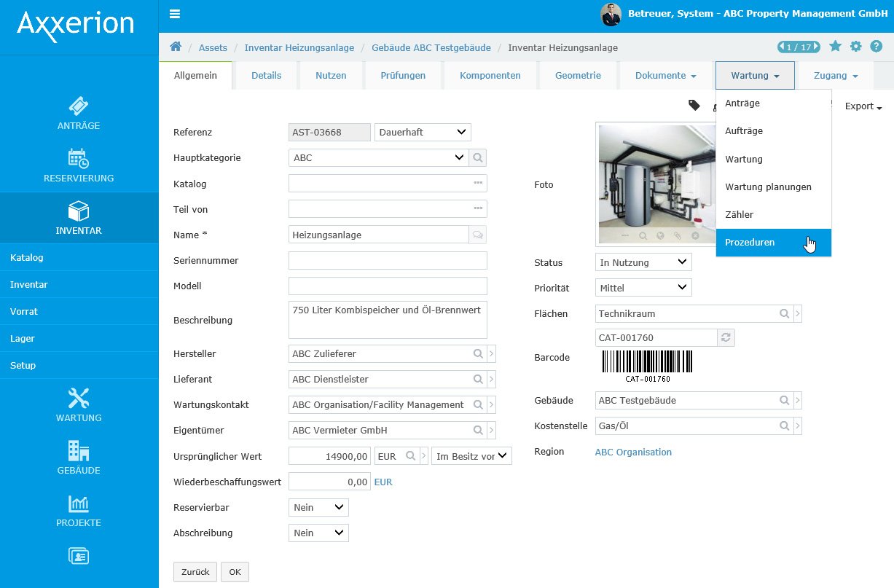Click the Zurück button

tap(195, 572)
